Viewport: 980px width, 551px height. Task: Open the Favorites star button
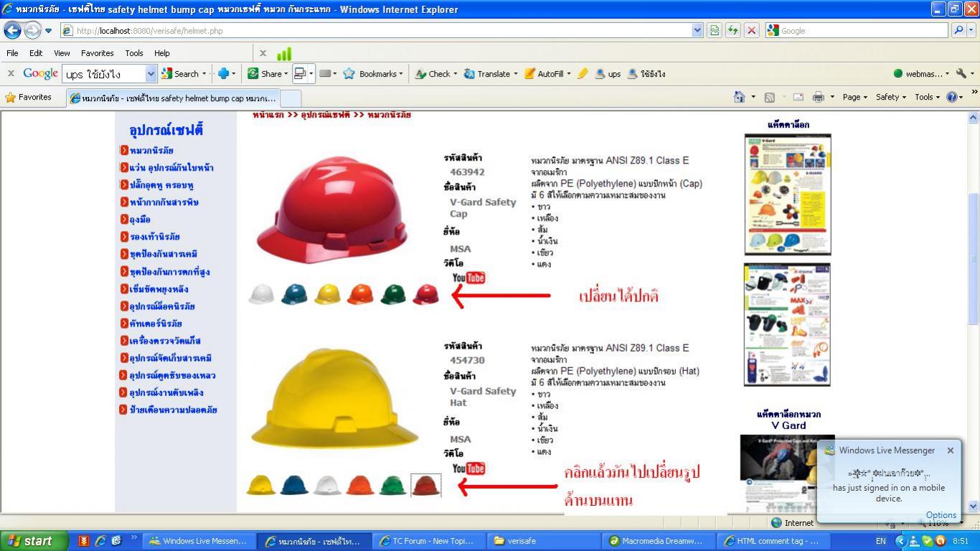click(29, 97)
